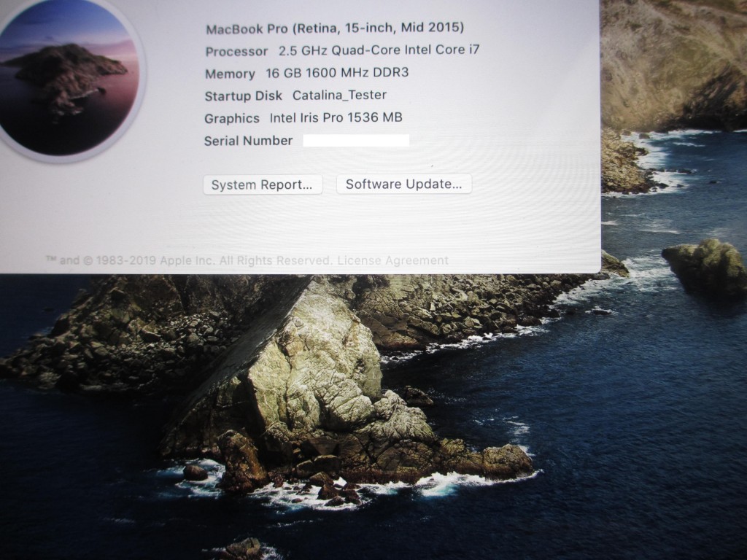Select the processor value 2.5 GHz Quad-Core Intel Core i7
The height and width of the screenshot is (560, 747).
(379, 50)
